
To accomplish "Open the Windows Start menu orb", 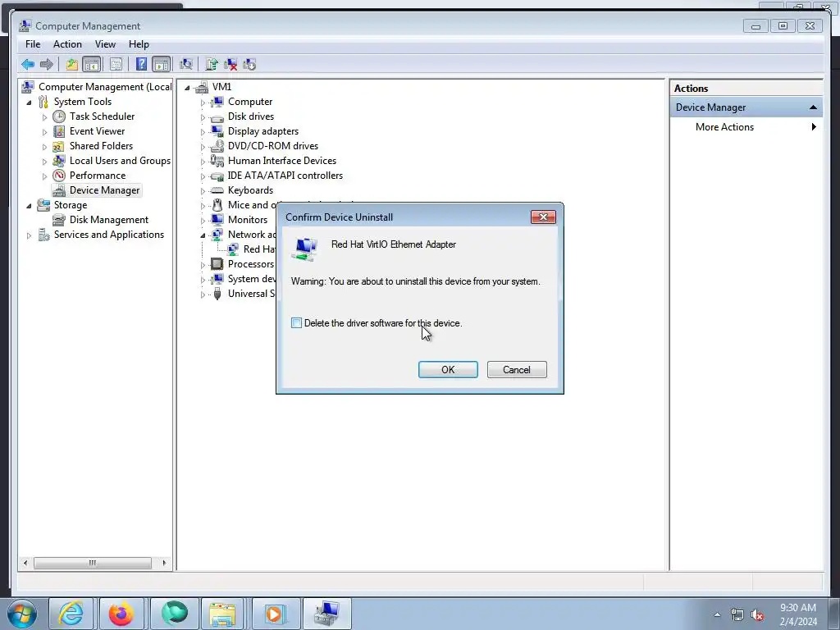I will (21, 614).
